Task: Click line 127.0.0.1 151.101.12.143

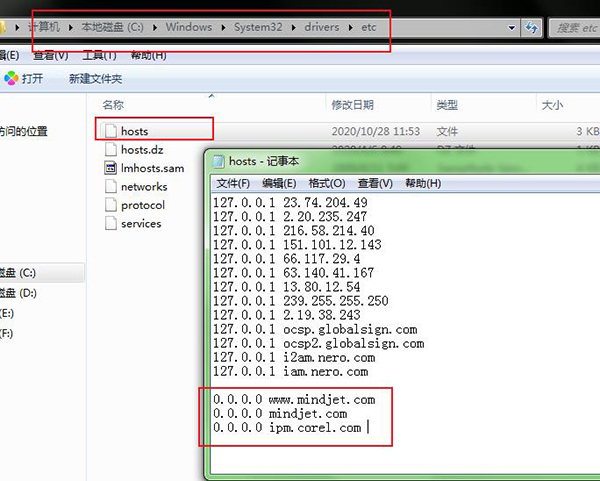Action: click(297, 245)
